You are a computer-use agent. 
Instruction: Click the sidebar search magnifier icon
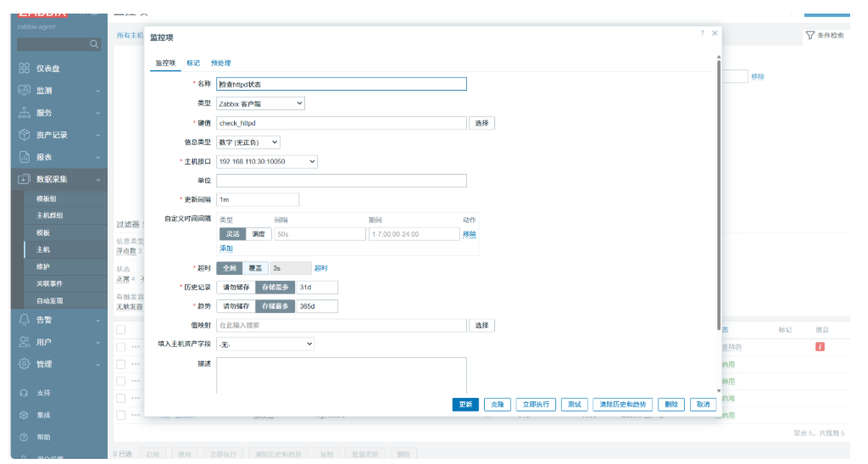click(94, 44)
